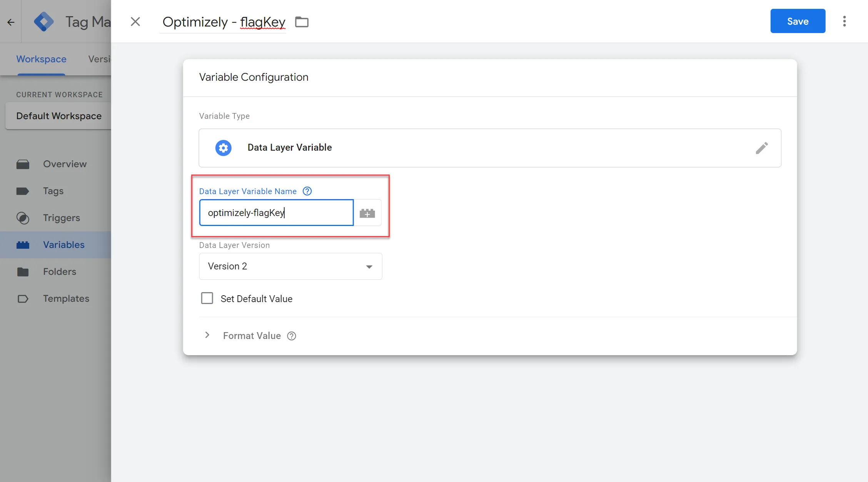Expand the Format Value section
Screen dimensions: 868x482
click(207, 335)
